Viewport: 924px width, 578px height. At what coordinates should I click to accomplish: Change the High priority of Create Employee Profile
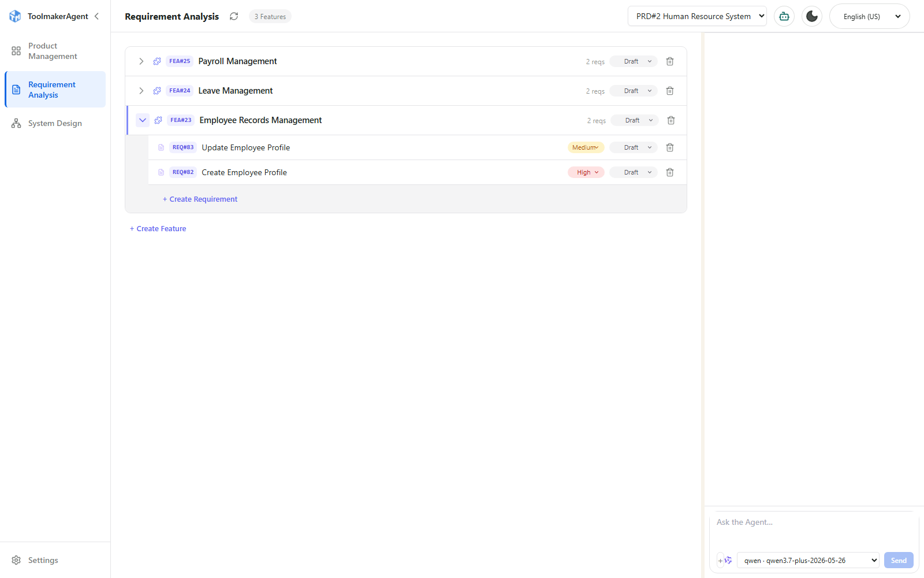(x=586, y=172)
